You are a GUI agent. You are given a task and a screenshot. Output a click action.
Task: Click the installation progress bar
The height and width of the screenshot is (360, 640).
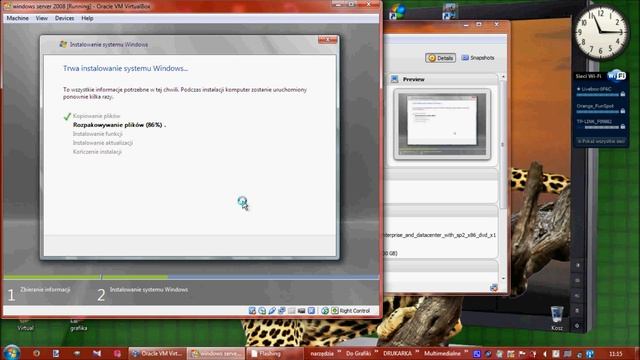pos(191,277)
